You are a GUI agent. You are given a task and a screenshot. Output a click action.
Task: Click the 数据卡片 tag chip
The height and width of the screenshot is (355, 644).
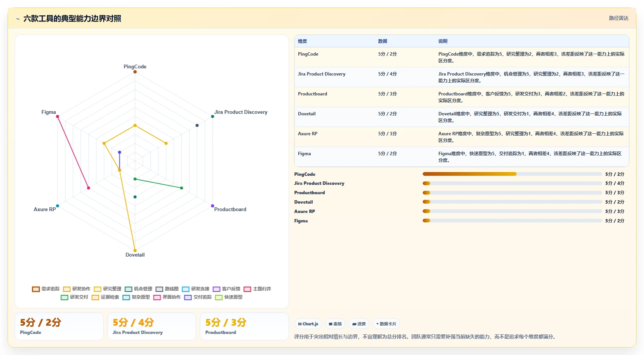click(386, 324)
